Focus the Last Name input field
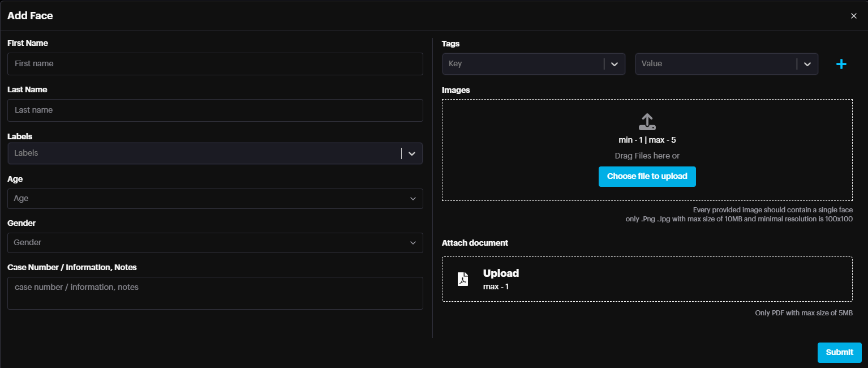The image size is (868, 368). click(215, 110)
